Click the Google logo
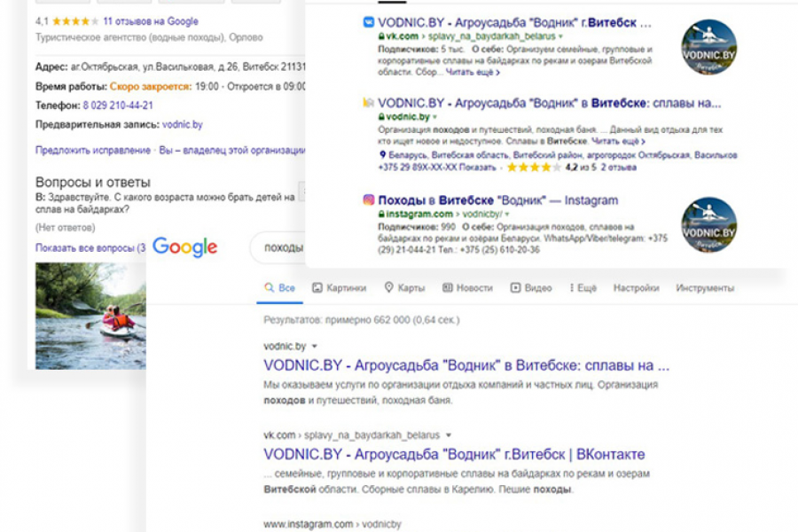Viewport: 798px width, 532px height. click(184, 246)
